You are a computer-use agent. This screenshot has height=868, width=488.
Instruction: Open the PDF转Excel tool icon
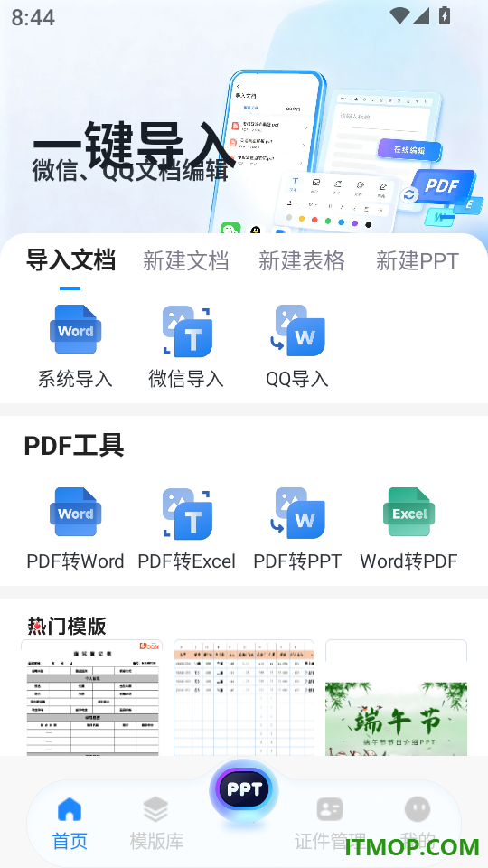click(186, 514)
